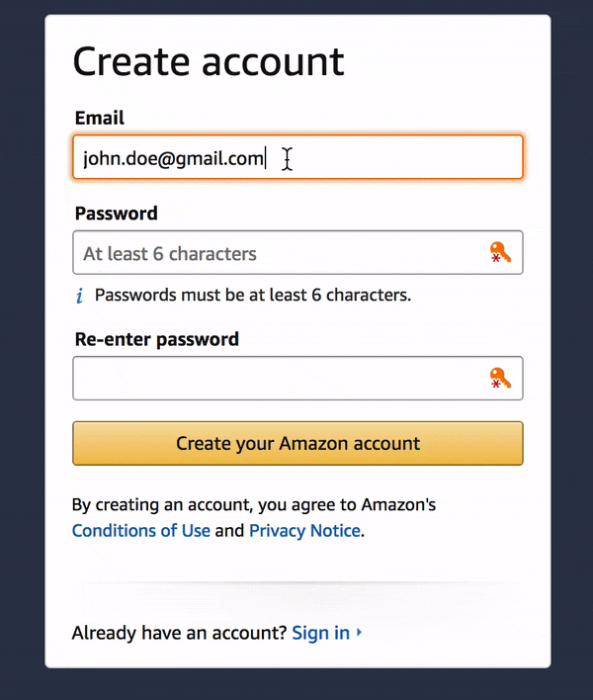
Task: Click the Password field label
Action: (x=116, y=214)
